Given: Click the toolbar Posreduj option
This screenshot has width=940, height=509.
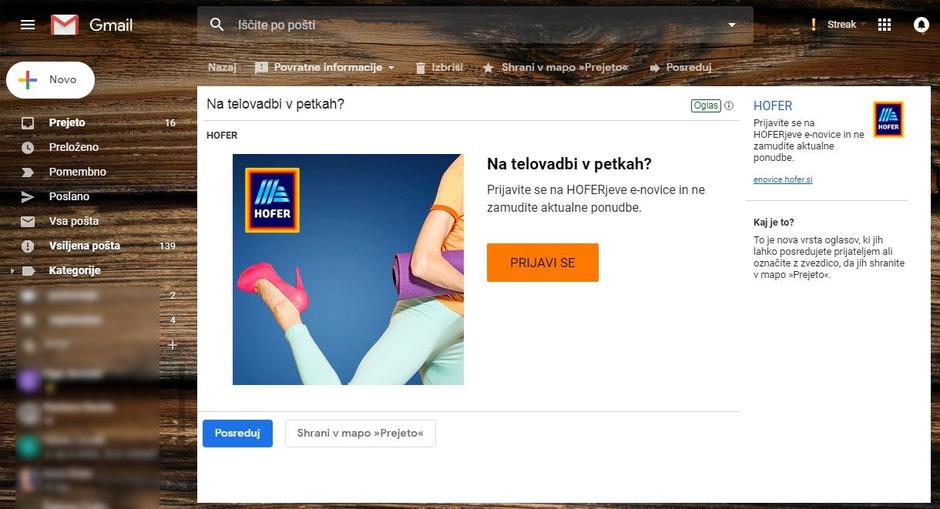Looking at the screenshot, I should pyautogui.click(x=688, y=67).
